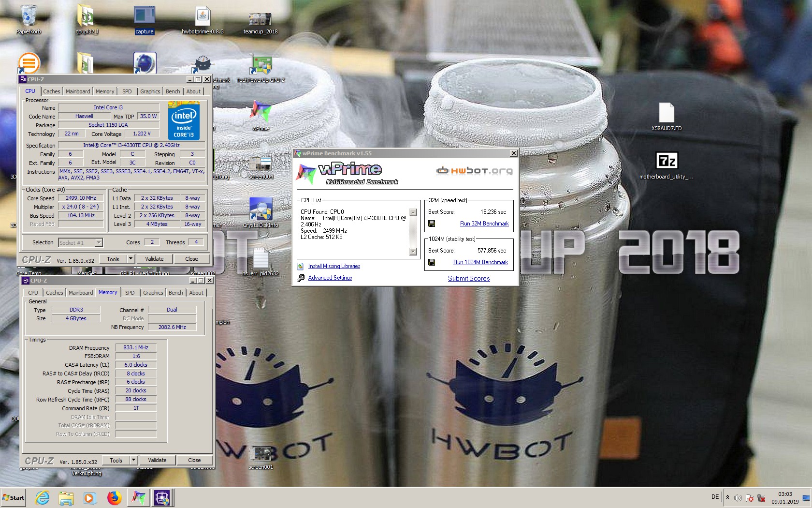812x508 pixels.
Task: Launch Internet Explorer from the taskbar
Action: [x=43, y=497]
